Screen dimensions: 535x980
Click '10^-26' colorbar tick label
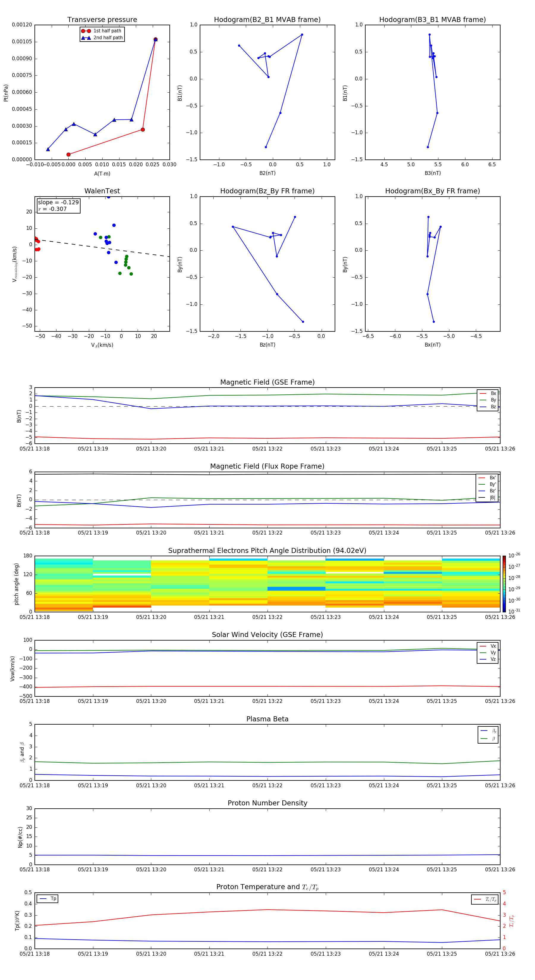point(514,555)
